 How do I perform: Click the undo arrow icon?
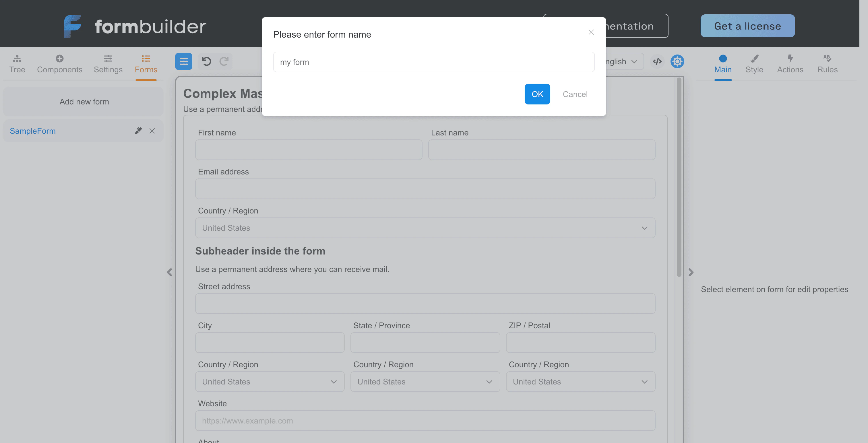pyautogui.click(x=206, y=61)
